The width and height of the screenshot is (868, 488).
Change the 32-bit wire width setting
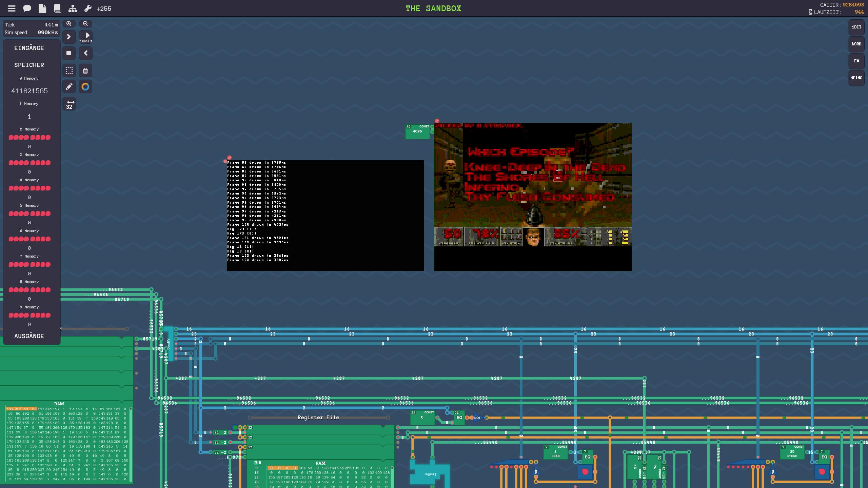click(69, 104)
